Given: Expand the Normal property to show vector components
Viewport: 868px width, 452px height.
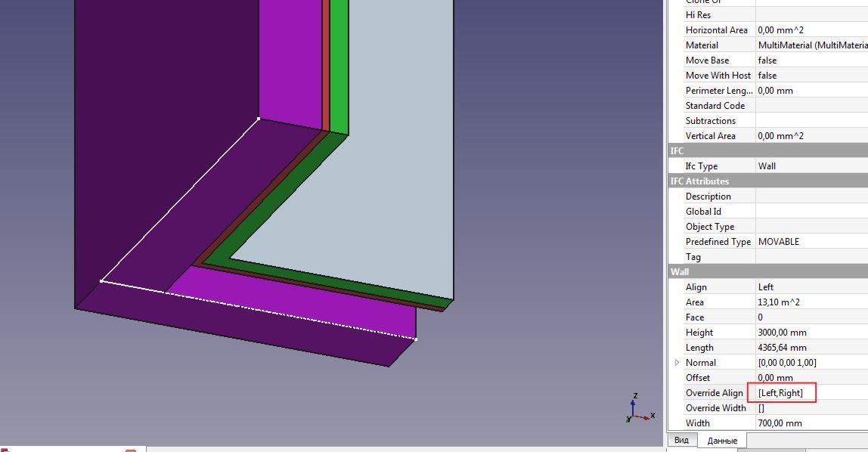Looking at the screenshot, I should (677, 362).
